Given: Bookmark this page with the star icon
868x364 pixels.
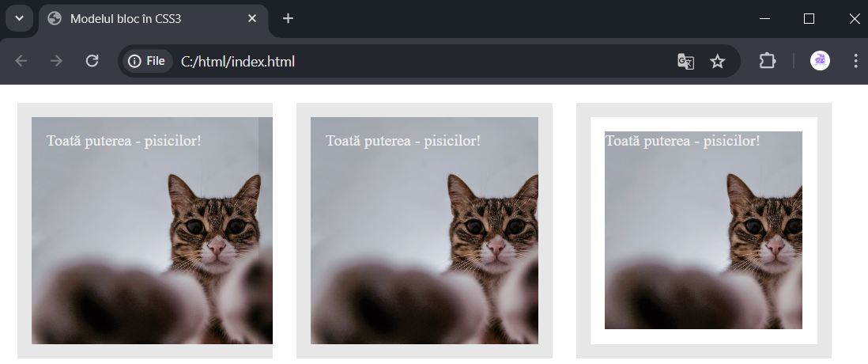Looking at the screenshot, I should coord(718,62).
